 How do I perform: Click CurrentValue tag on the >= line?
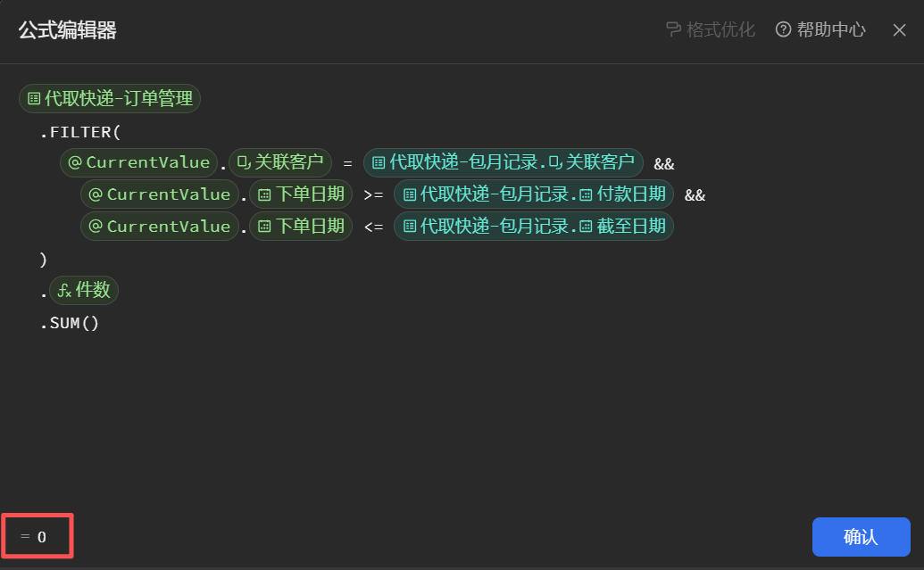(x=160, y=194)
